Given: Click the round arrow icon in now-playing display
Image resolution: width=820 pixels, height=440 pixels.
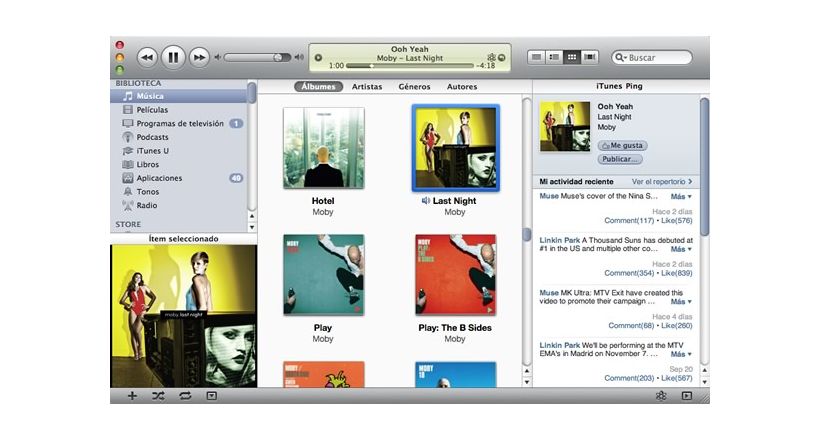Looking at the screenshot, I should tap(502, 58).
